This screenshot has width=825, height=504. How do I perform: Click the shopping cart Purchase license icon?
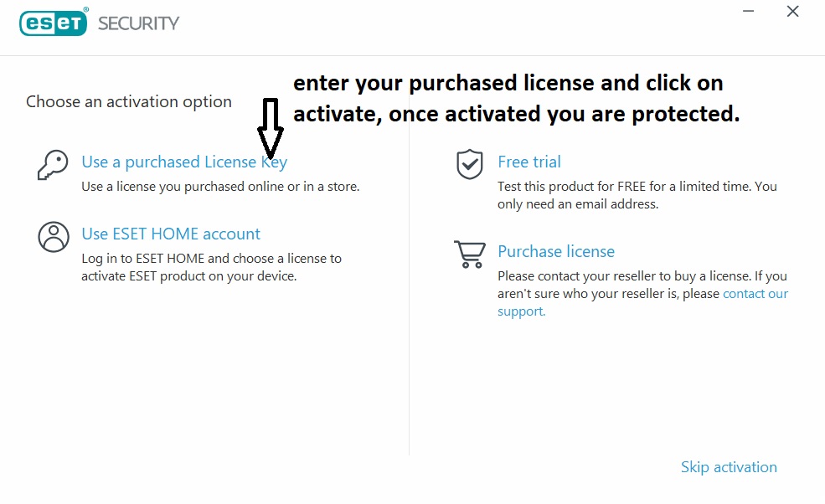469,254
